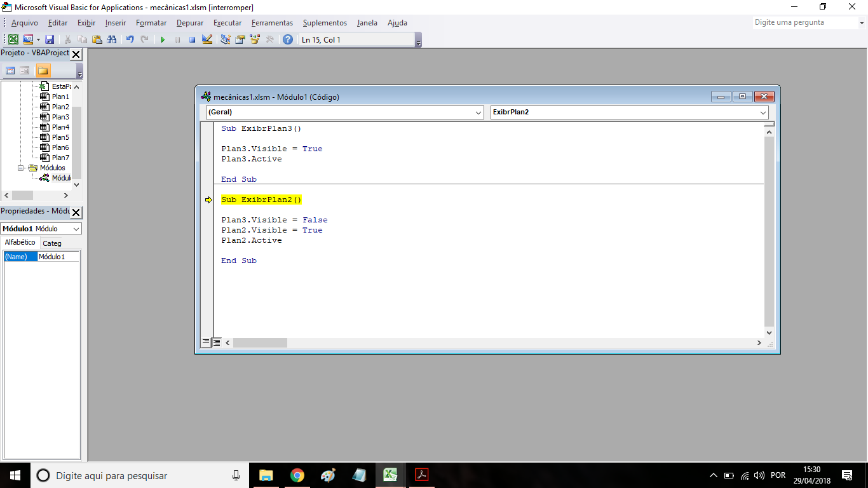The width and height of the screenshot is (868, 488).
Task: Click the Paste clipboard icon
Action: (97, 39)
